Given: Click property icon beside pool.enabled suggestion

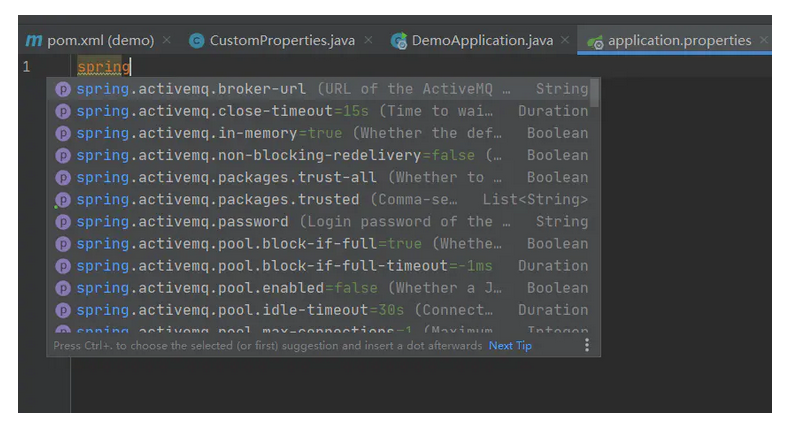Looking at the screenshot, I should click(63, 288).
